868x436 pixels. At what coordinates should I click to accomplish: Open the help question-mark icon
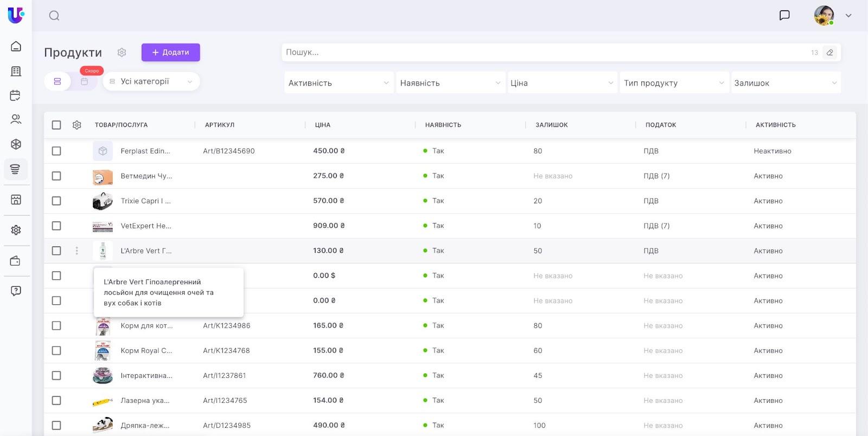pos(16,291)
